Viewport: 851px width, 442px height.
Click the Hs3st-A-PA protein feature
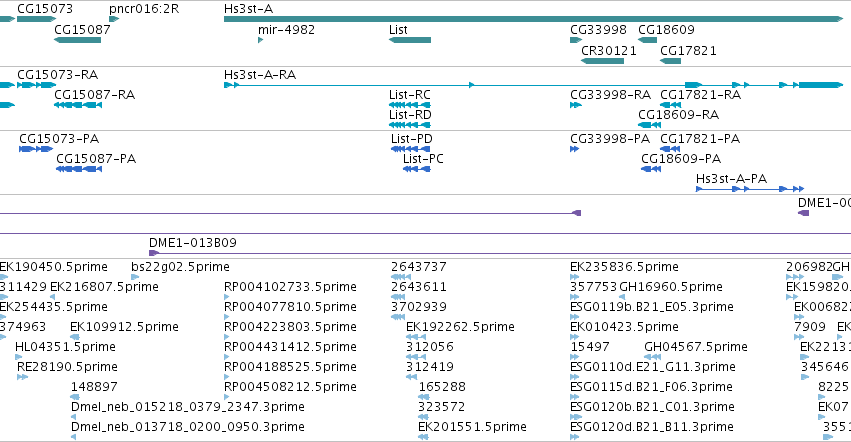tap(750, 189)
